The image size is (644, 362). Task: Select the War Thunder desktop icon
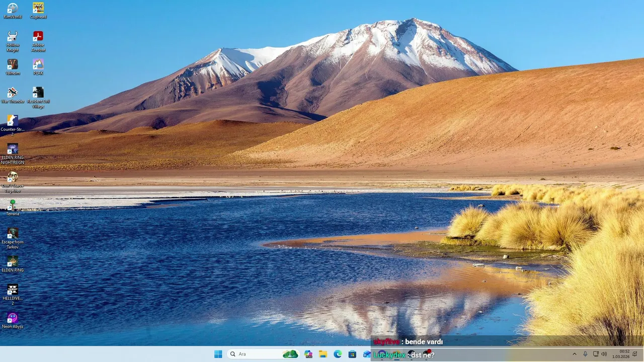[x=13, y=95]
